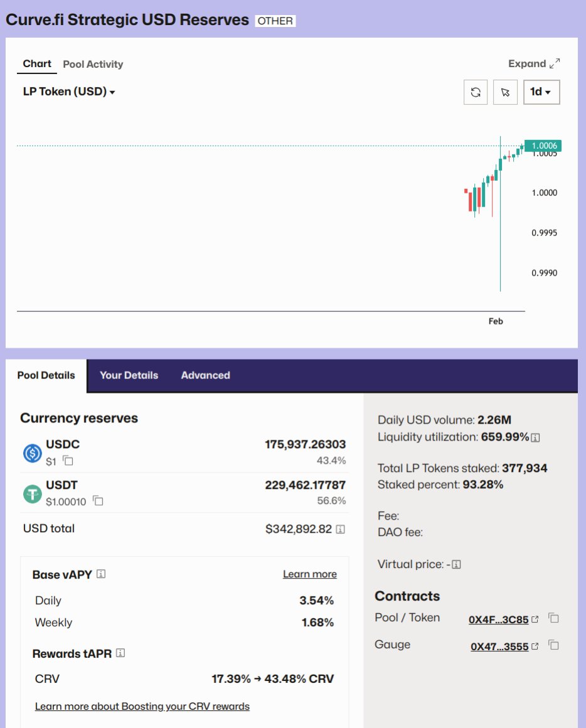586x728 pixels.
Task: Open the Learn more link for Base vAPY
Action: tap(310, 574)
